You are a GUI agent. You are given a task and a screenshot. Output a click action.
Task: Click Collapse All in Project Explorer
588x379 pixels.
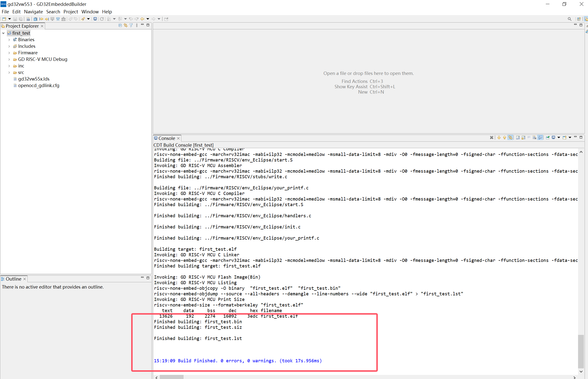(120, 25)
